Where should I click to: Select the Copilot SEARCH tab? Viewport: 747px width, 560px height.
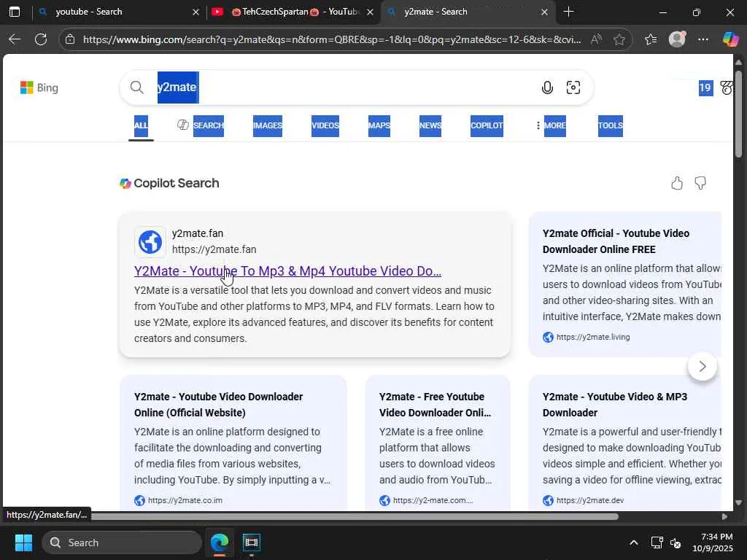point(200,125)
